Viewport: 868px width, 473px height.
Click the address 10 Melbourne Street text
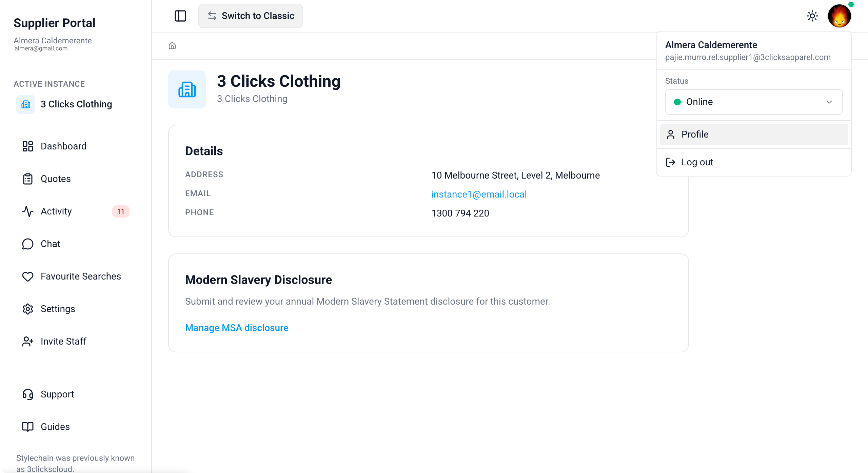(515, 176)
